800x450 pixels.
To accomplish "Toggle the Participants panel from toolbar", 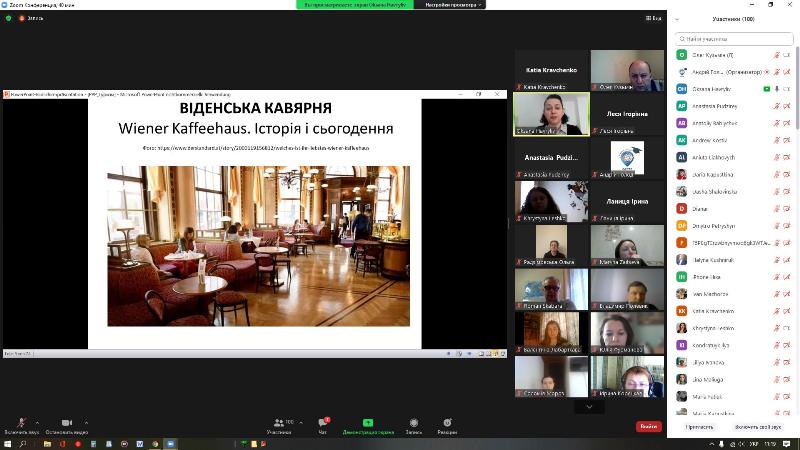I will (x=279, y=426).
